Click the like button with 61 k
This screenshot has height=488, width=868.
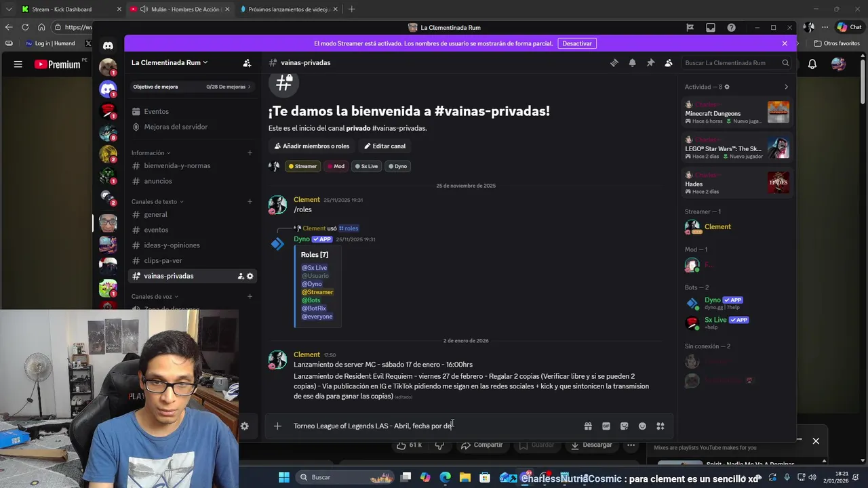(x=409, y=445)
